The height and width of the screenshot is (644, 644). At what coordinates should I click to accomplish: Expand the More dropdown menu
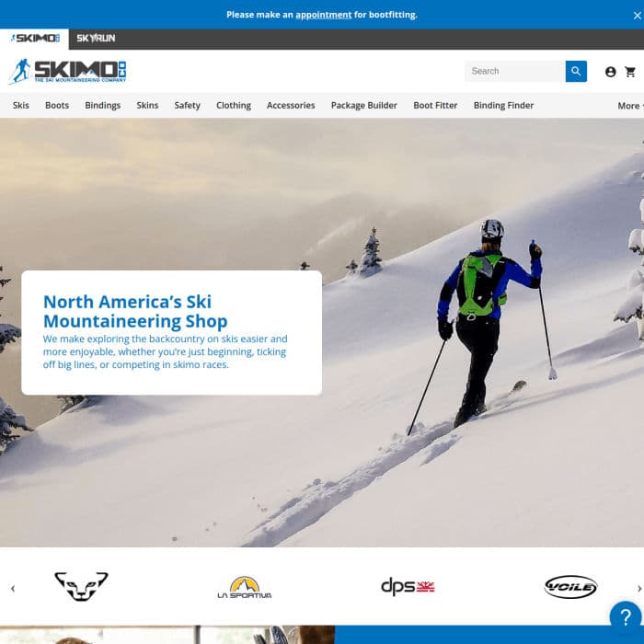[x=630, y=106]
